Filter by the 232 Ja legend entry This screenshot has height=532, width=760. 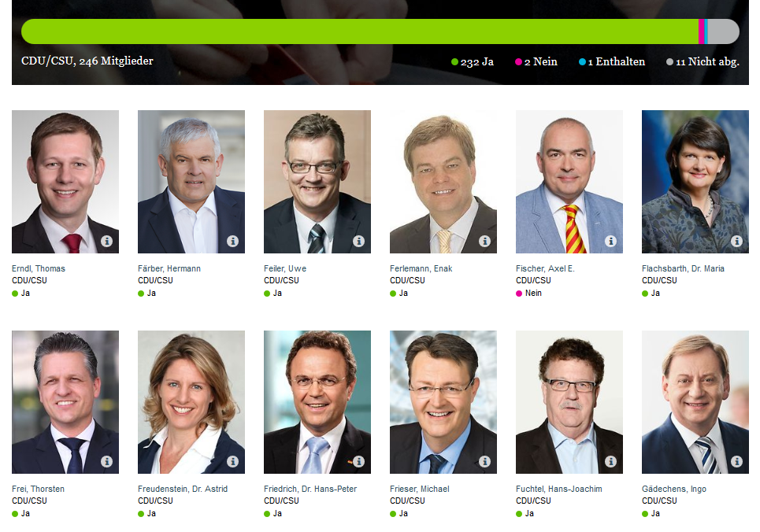[472, 62]
